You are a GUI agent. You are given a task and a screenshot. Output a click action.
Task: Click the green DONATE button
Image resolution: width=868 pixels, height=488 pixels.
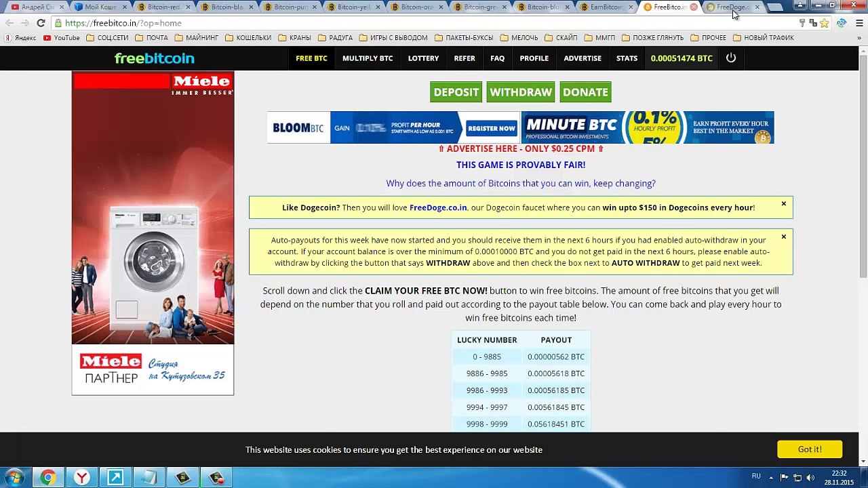click(585, 92)
